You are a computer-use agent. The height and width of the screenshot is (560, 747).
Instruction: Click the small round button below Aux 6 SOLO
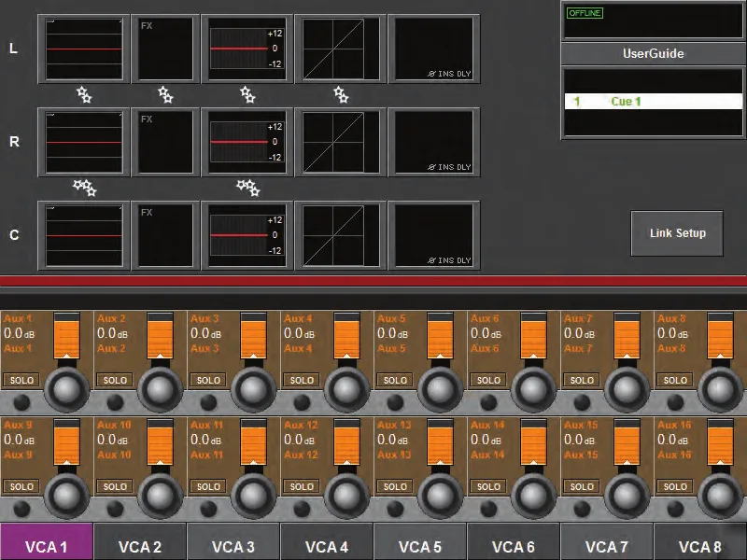(x=488, y=403)
